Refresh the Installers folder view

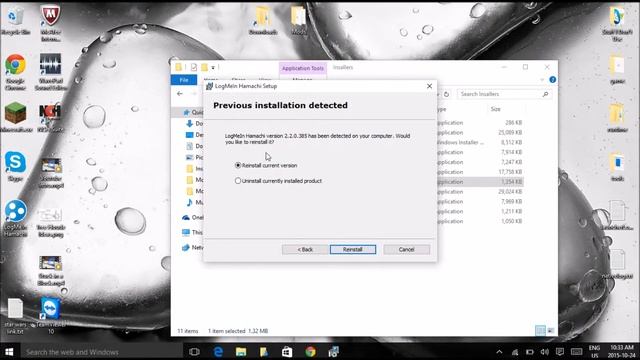pyautogui.click(x=447, y=94)
